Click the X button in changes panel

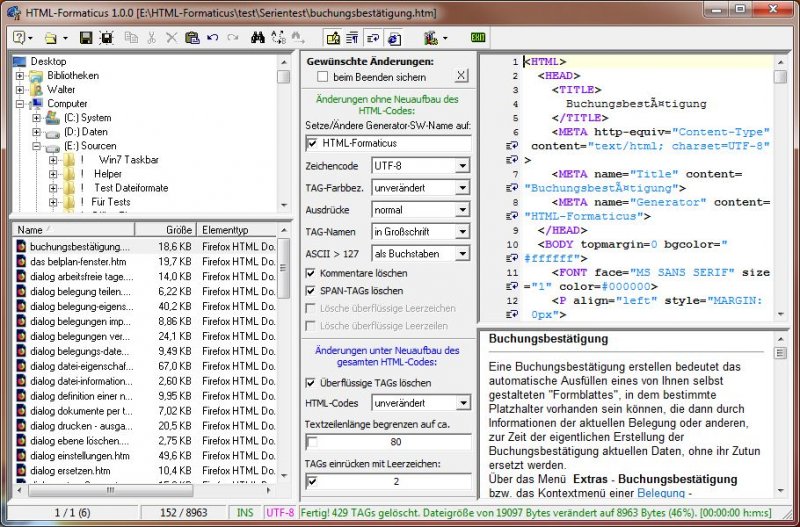(x=460, y=76)
